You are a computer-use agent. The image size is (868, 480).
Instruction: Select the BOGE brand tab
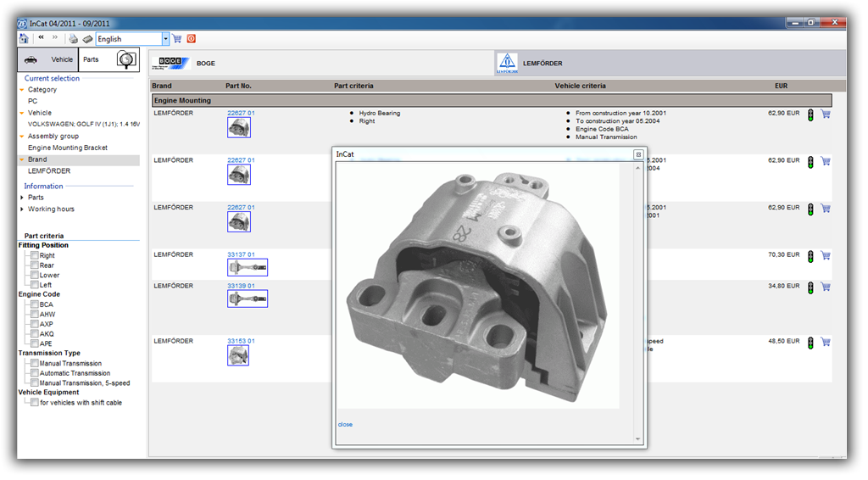point(321,63)
